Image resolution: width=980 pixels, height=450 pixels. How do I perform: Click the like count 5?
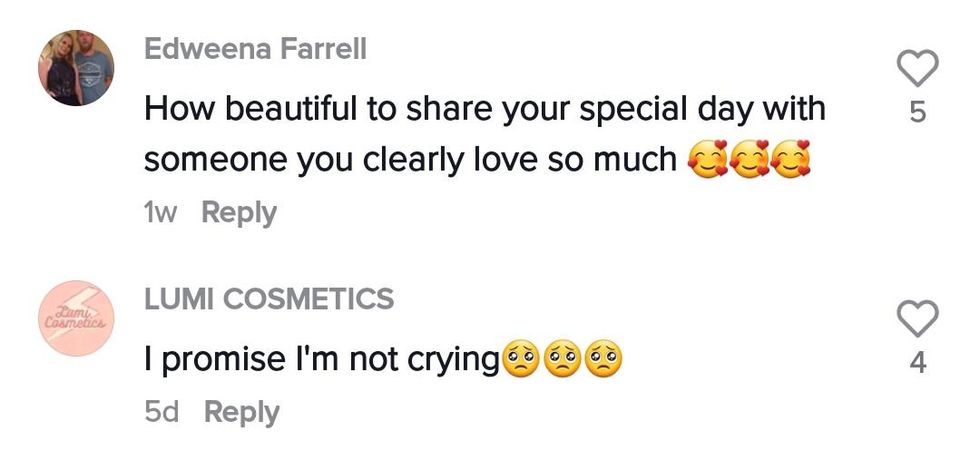click(918, 114)
